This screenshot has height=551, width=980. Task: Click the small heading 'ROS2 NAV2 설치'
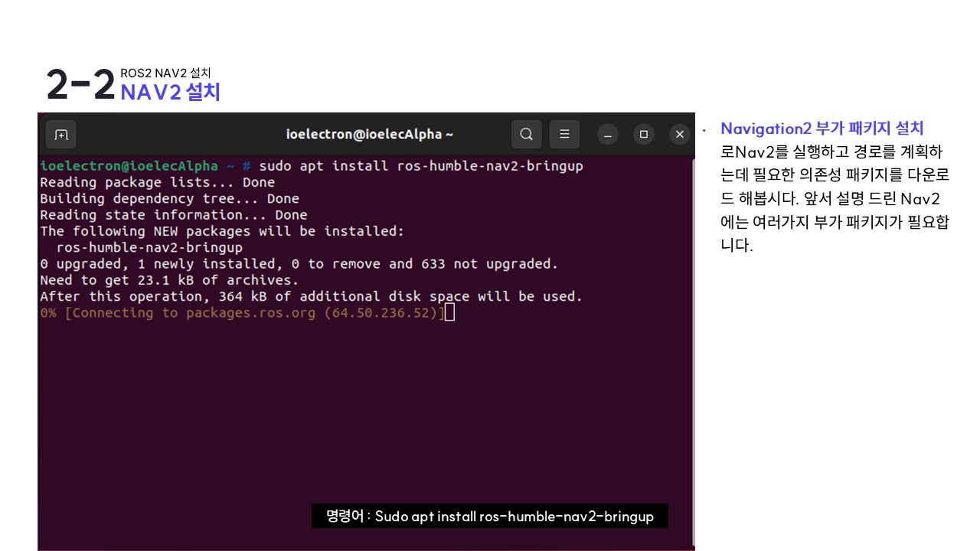(x=165, y=73)
